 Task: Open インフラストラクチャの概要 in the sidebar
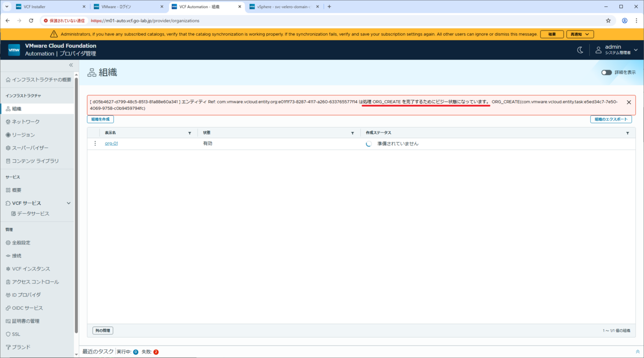38,80
